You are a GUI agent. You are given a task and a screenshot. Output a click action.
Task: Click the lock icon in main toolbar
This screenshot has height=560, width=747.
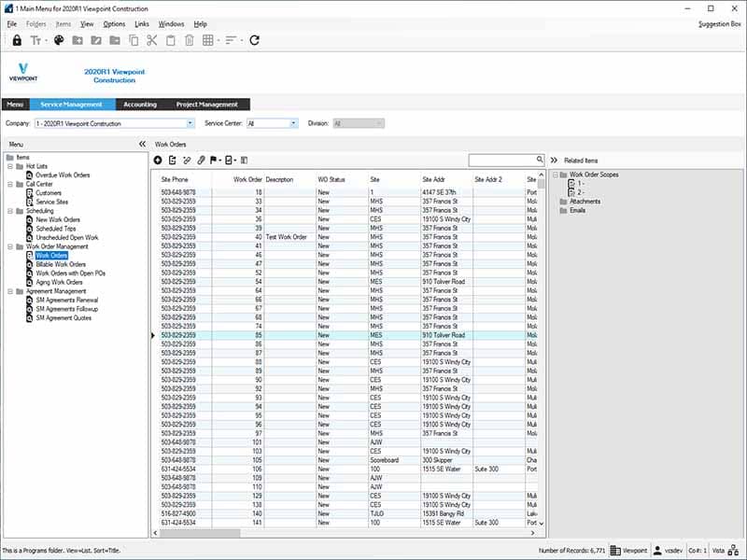[17, 40]
